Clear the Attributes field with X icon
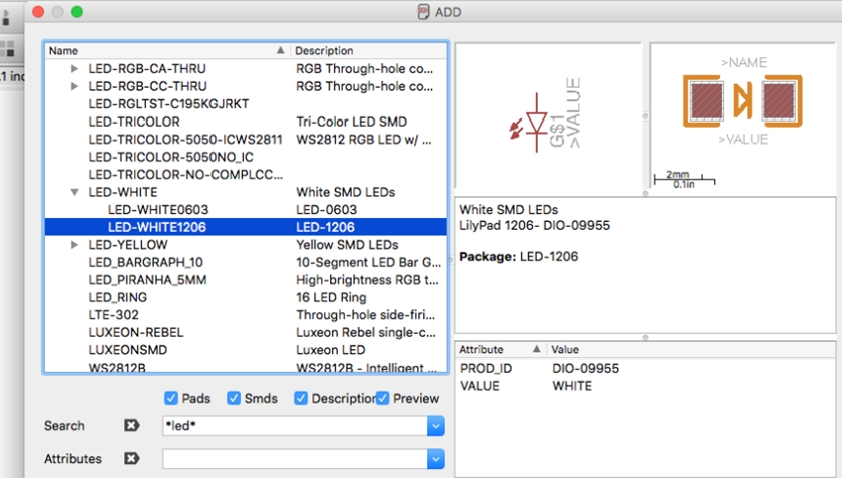This screenshot has height=478, width=842. (132, 458)
